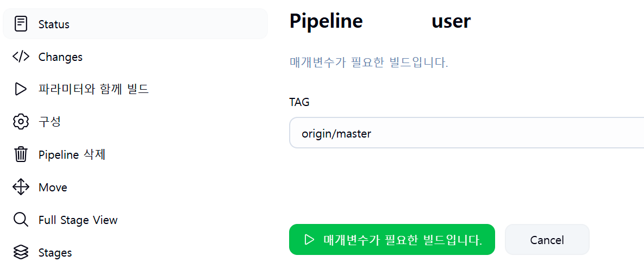This screenshot has width=644, height=268.
Task: Click the play icon inside the green build button
Action: [309, 240]
